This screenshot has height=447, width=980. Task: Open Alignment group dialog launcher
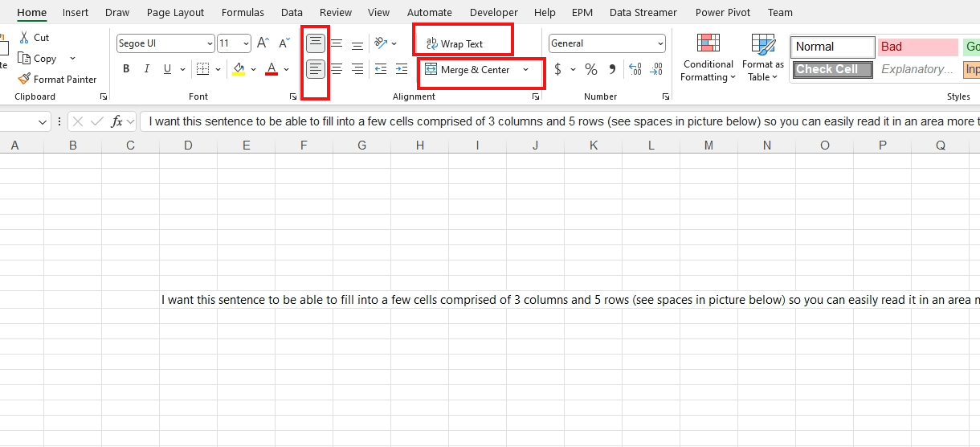536,96
